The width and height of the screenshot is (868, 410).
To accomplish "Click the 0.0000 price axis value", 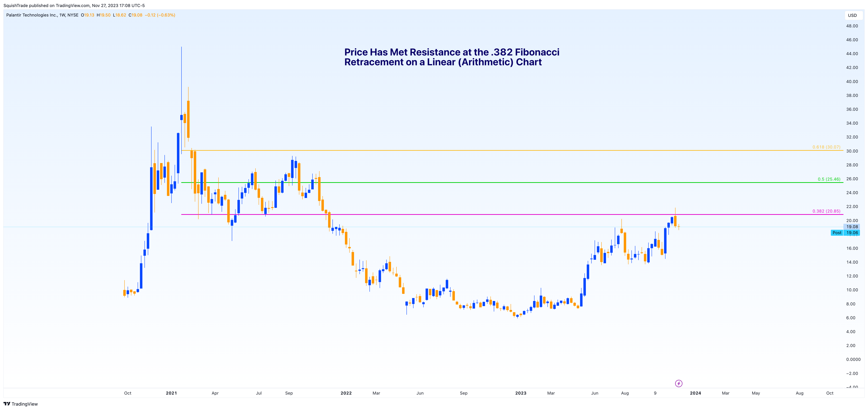I will [x=853, y=359].
